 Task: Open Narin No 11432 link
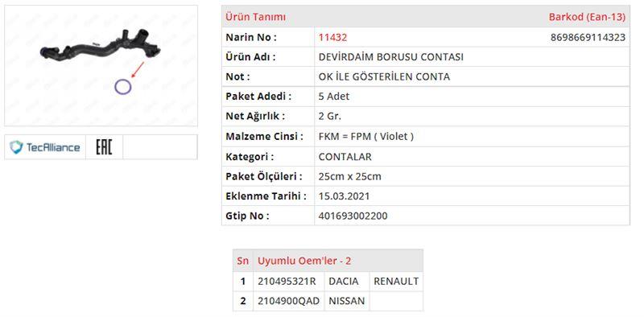(x=332, y=37)
